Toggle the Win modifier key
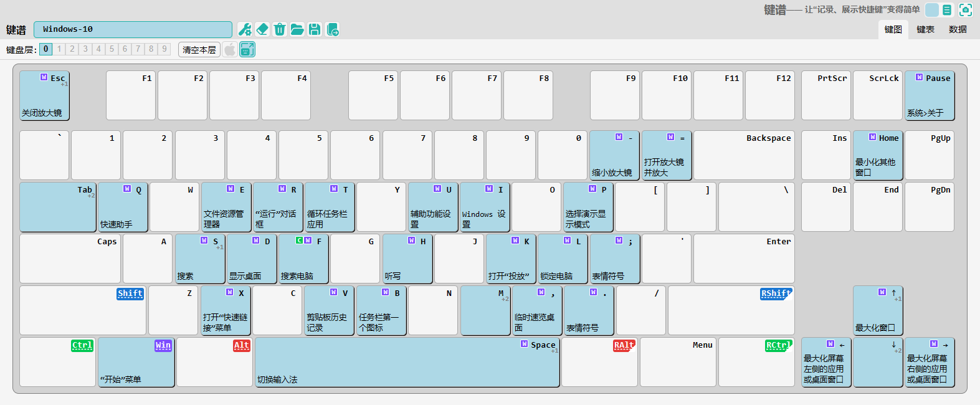 pos(163,346)
